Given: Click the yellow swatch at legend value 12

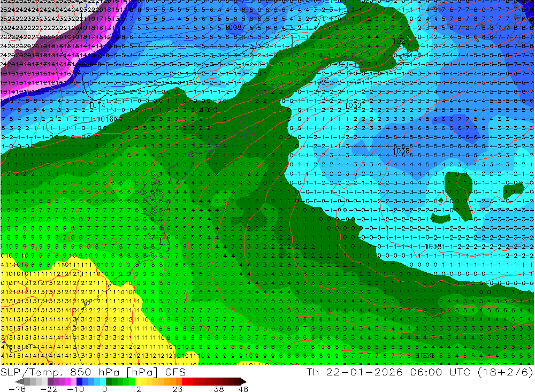Looking at the screenshot, I should (x=137, y=382).
